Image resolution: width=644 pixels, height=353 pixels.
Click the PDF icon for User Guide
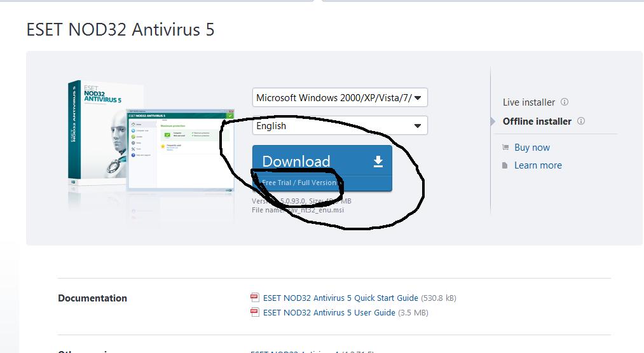(255, 312)
